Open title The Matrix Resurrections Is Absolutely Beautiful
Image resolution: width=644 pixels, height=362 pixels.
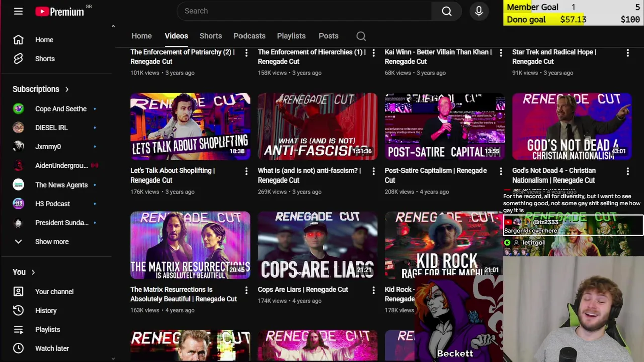pyautogui.click(x=184, y=294)
